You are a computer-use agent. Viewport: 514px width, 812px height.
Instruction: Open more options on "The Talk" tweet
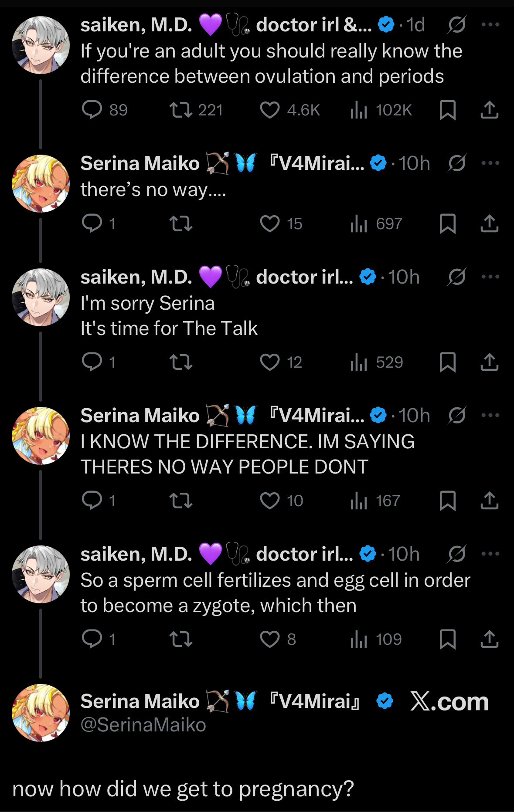pyautogui.click(x=490, y=277)
